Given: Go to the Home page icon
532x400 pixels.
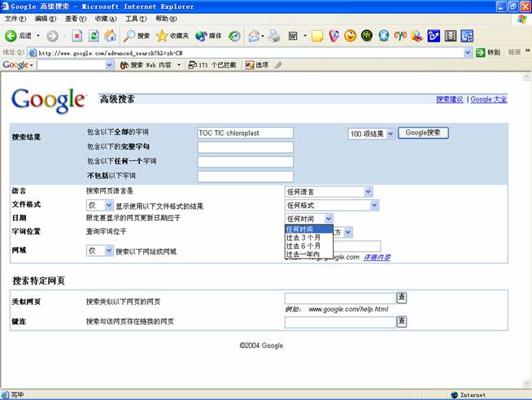Looking at the screenshot, I should pos(111,36).
